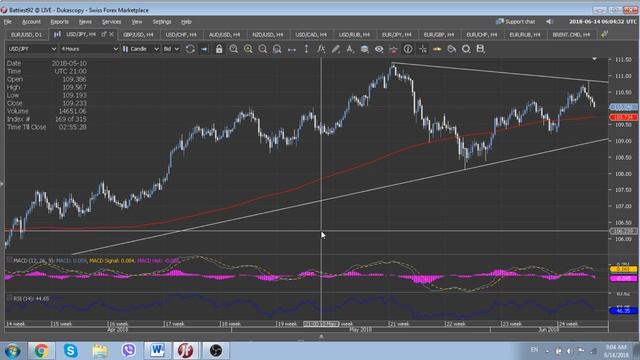Open the Bid price side dropdown
640x360 pixels.
coord(171,49)
